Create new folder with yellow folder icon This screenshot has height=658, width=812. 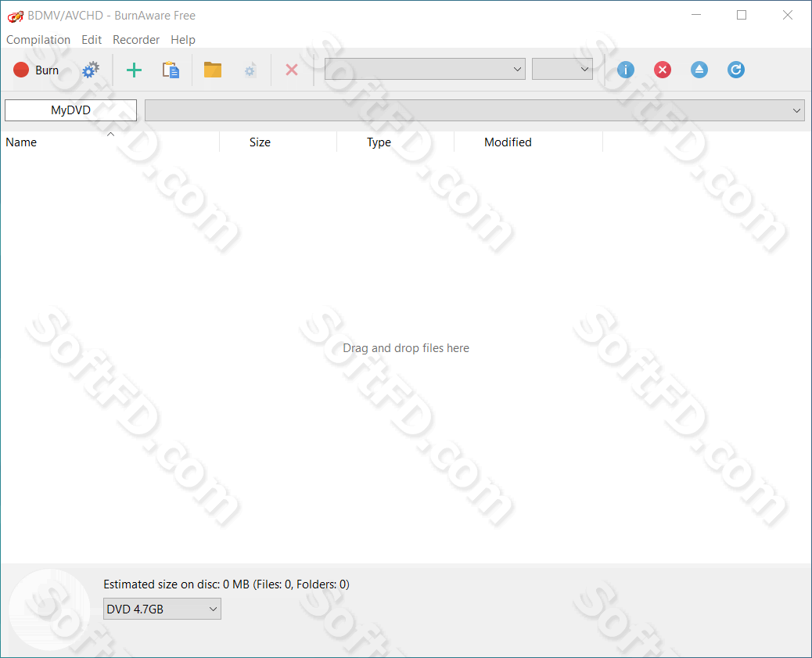pyautogui.click(x=212, y=70)
